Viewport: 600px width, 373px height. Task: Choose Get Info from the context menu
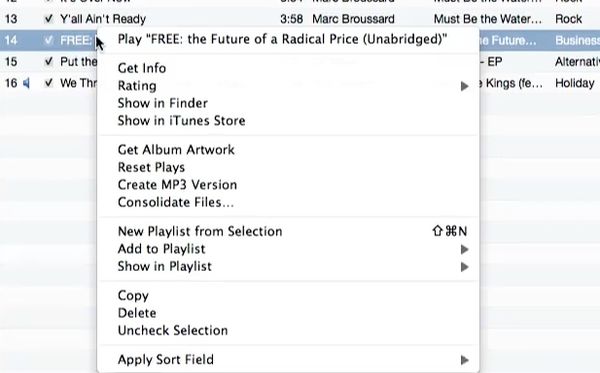coord(142,68)
